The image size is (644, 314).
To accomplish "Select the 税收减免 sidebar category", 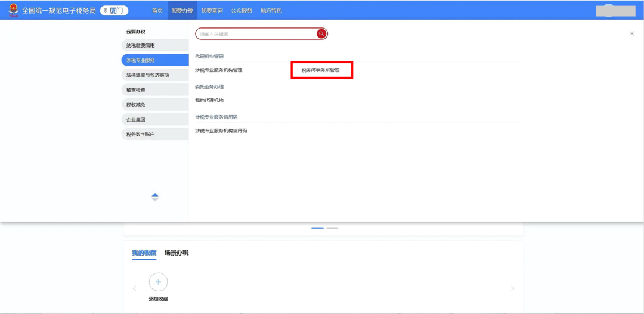I will pyautogui.click(x=155, y=105).
